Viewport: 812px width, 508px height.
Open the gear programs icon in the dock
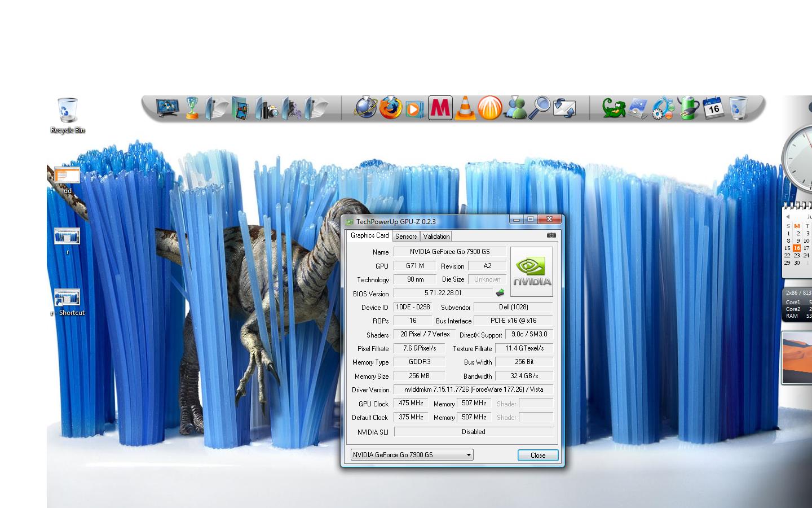tap(663, 108)
